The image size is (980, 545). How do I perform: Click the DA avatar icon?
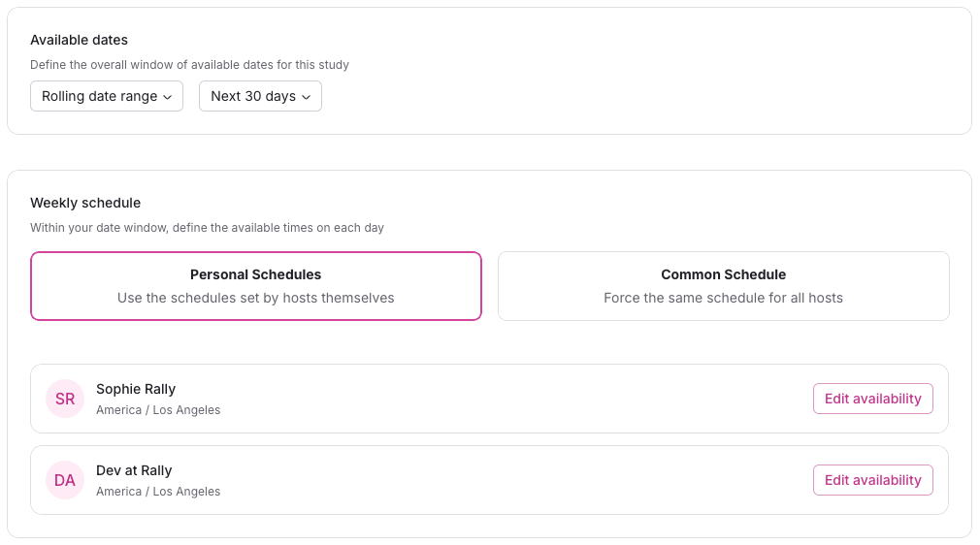click(x=65, y=480)
